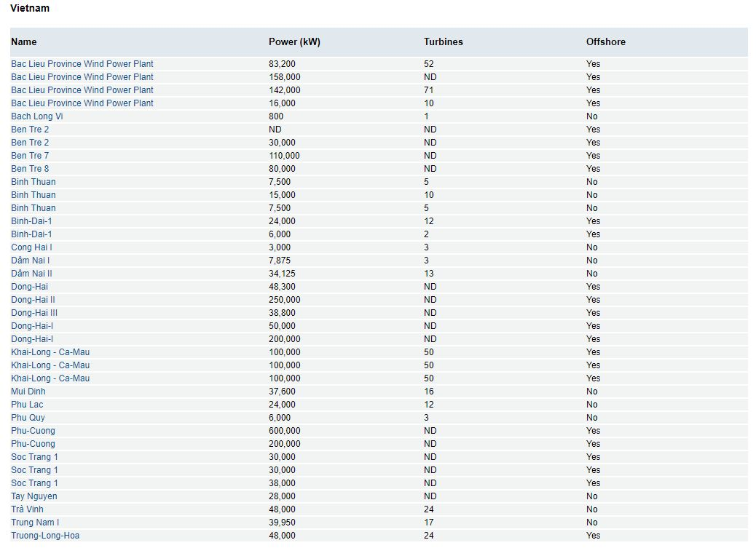Click turbine count 71
Screen dimensions: 756x548
pos(429,90)
